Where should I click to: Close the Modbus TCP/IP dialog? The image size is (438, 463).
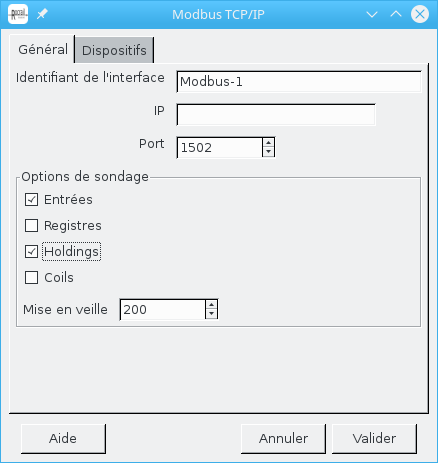point(420,14)
